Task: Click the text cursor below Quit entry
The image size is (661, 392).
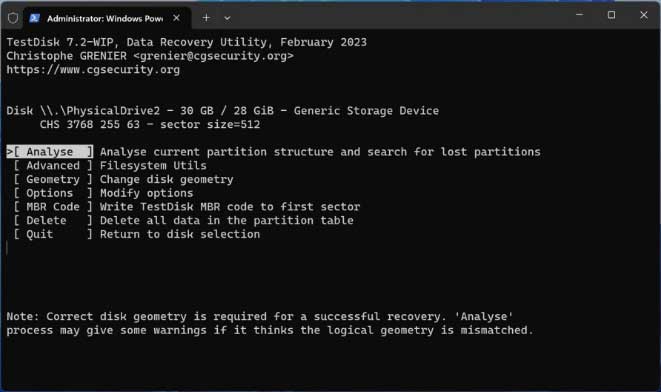Action: [7, 248]
